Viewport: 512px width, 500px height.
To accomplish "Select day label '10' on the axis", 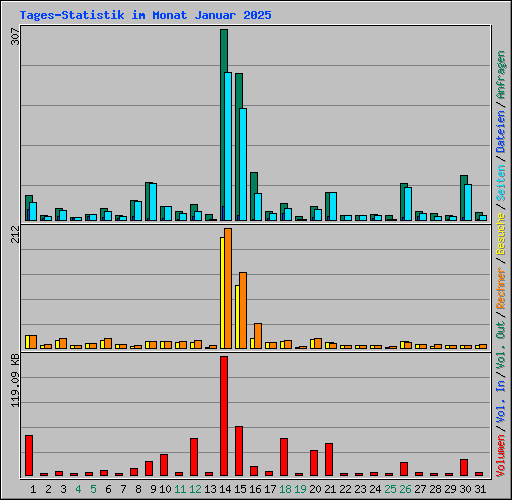I will point(165,489).
